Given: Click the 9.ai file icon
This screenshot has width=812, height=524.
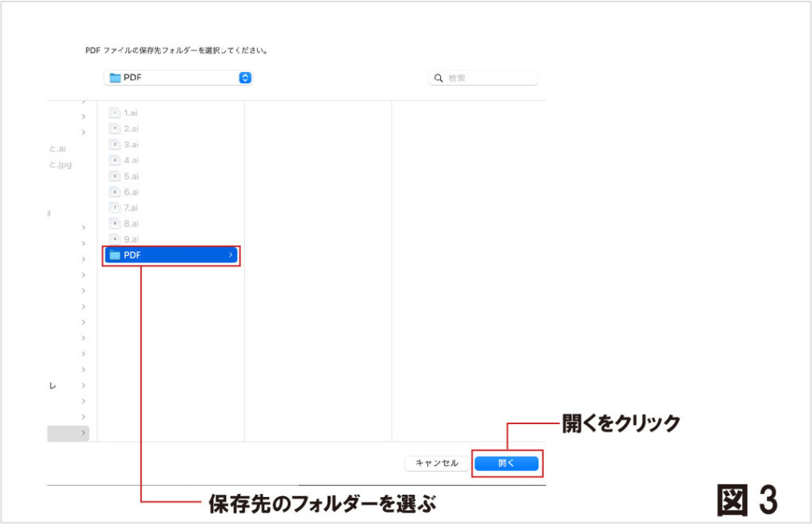Looking at the screenshot, I should coord(114,239).
